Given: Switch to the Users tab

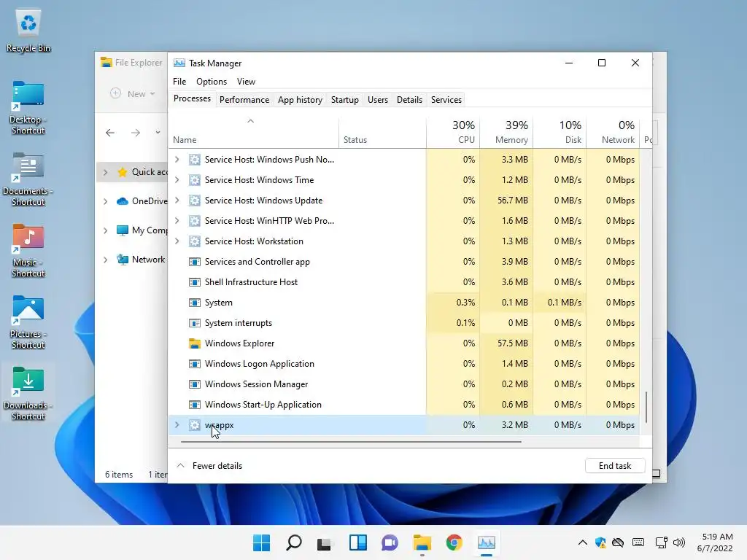Looking at the screenshot, I should 378,99.
